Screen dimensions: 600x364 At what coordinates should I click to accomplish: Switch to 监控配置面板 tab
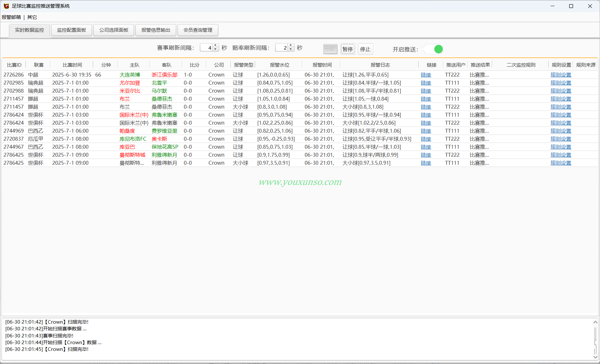pos(72,30)
